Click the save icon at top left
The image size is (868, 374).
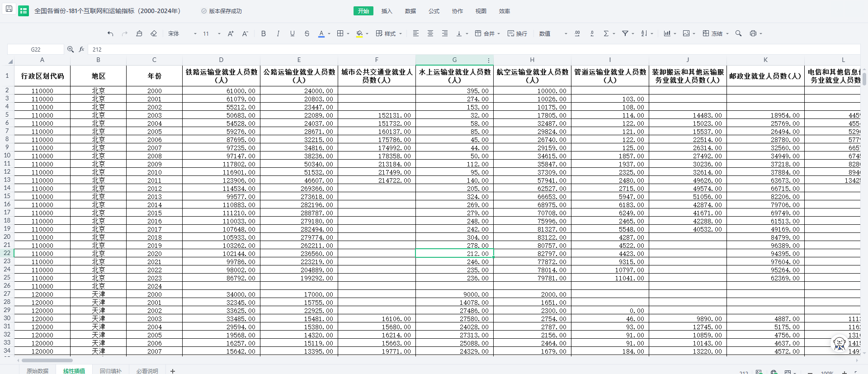9,9
